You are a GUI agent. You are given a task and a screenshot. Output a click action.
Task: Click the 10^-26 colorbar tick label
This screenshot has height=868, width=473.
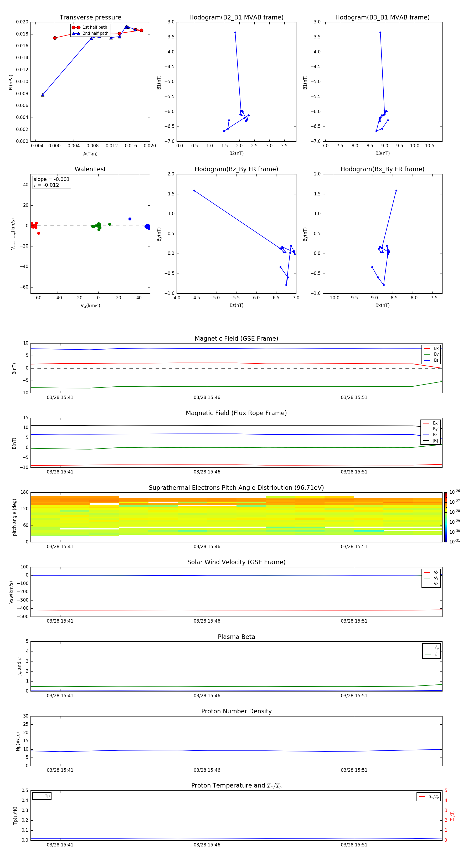pos(455,492)
